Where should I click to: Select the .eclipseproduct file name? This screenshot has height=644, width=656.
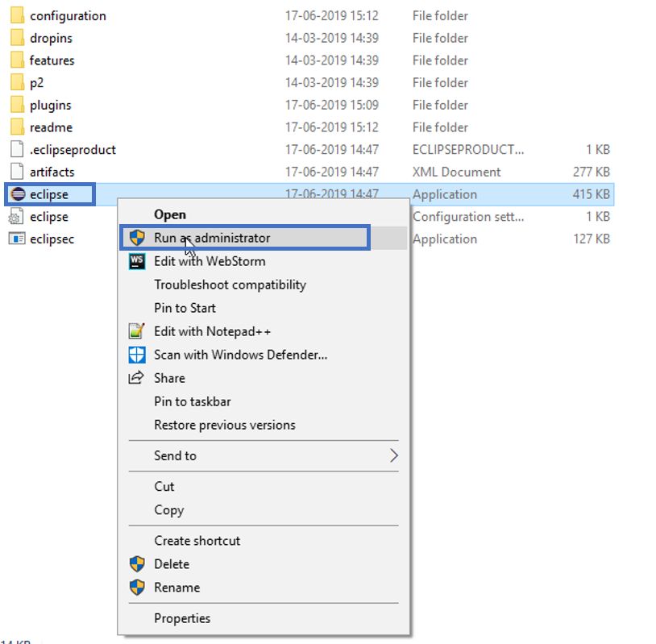click(x=73, y=150)
